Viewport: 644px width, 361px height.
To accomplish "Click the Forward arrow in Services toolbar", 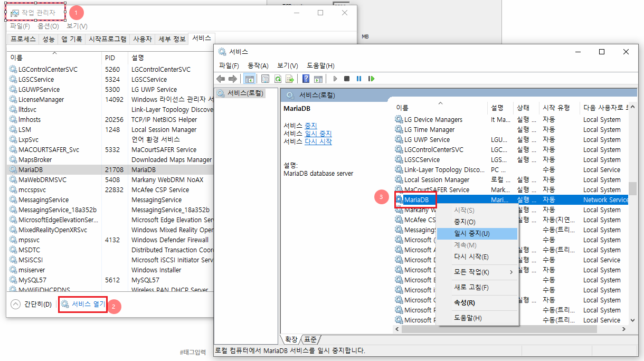I will click(x=232, y=79).
